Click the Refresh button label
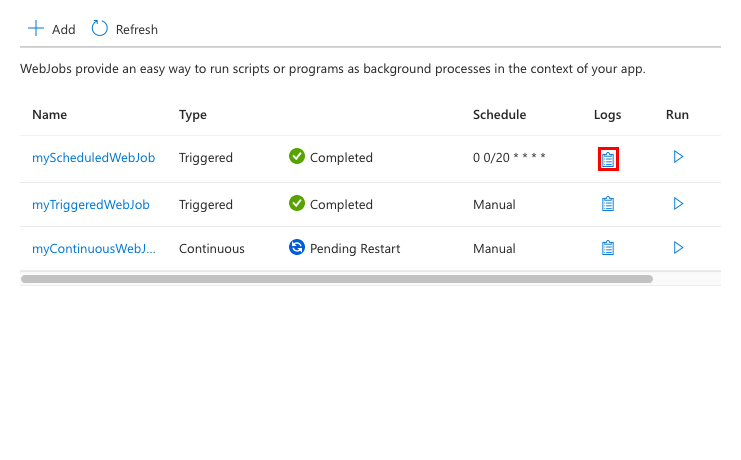Viewport: 741px width, 460px height. click(137, 30)
